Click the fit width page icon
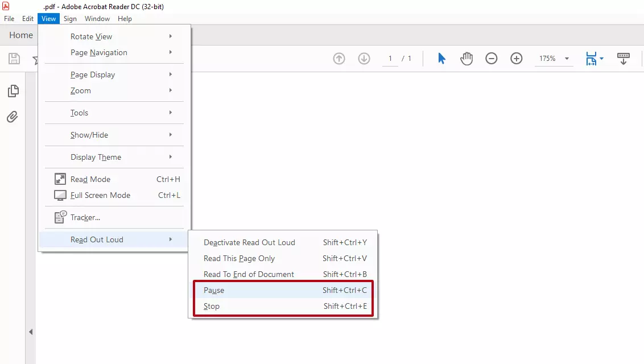 click(592, 59)
